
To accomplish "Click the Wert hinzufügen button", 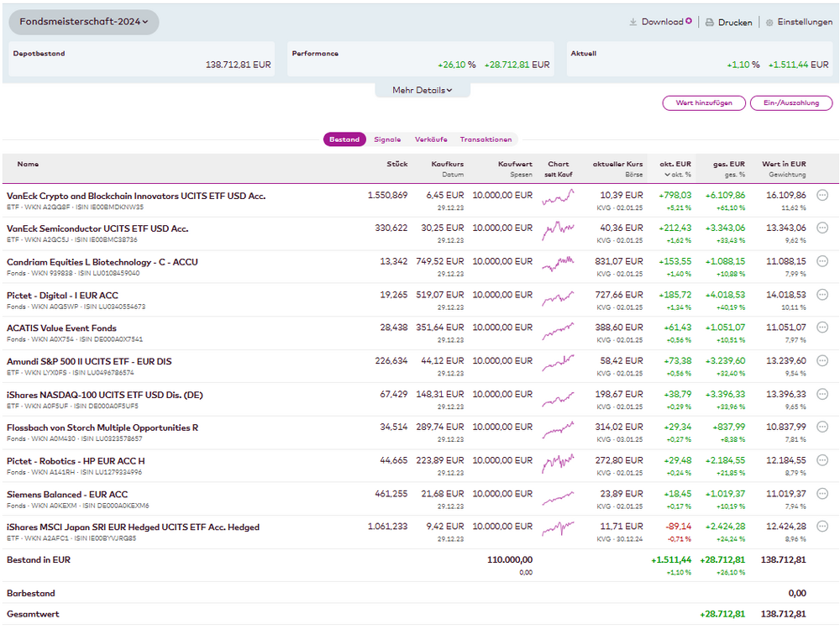I will [704, 103].
